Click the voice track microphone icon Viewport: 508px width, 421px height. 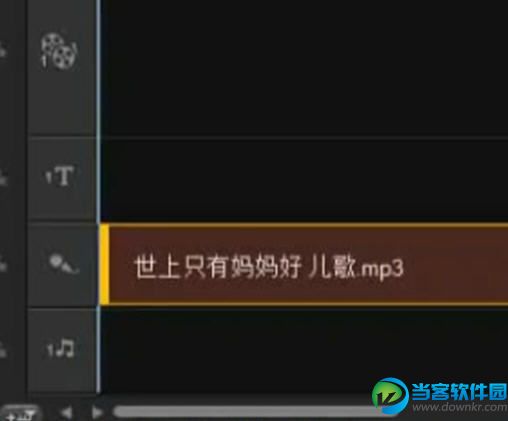[63, 264]
